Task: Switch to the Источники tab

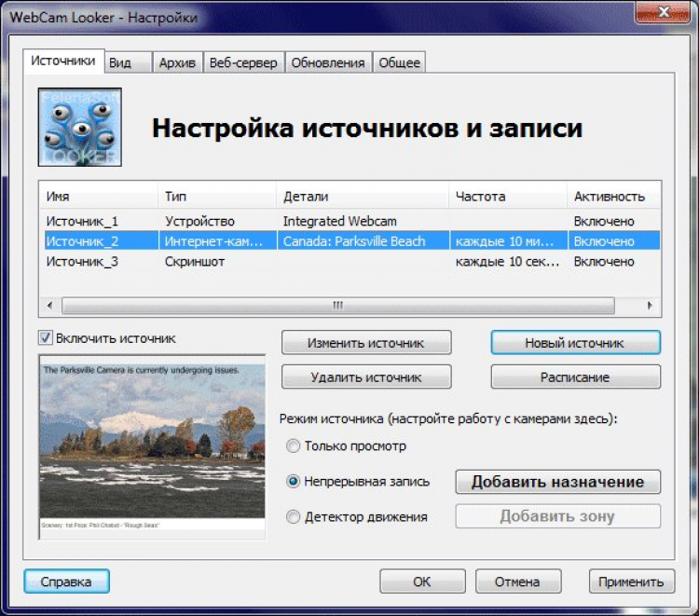Action: pos(63,61)
